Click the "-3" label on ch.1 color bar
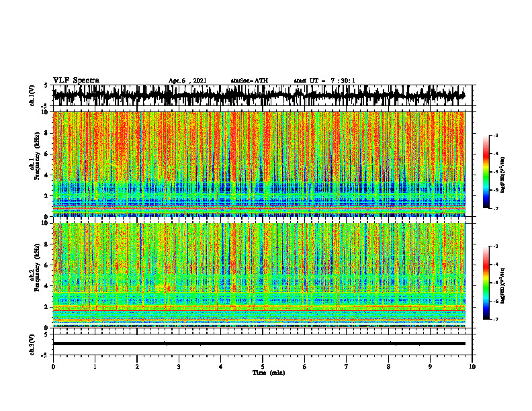This screenshot has height=411, width=532. [x=496, y=135]
